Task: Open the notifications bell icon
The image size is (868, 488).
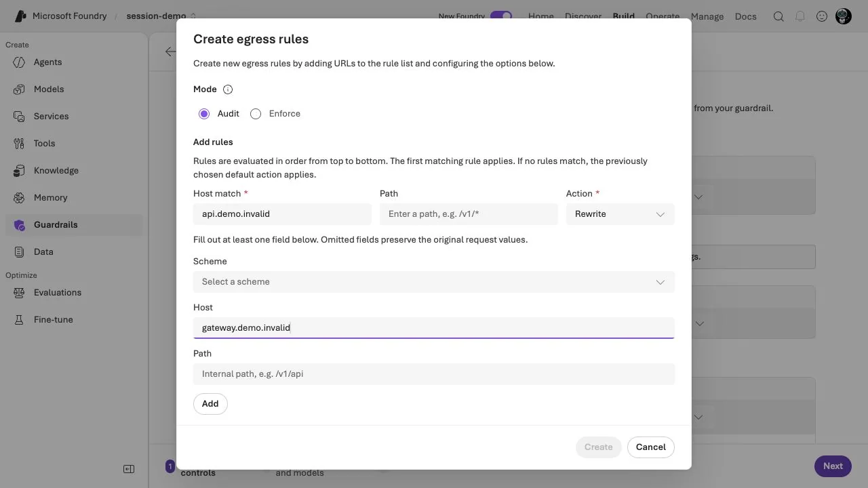Action: (800, 16)
